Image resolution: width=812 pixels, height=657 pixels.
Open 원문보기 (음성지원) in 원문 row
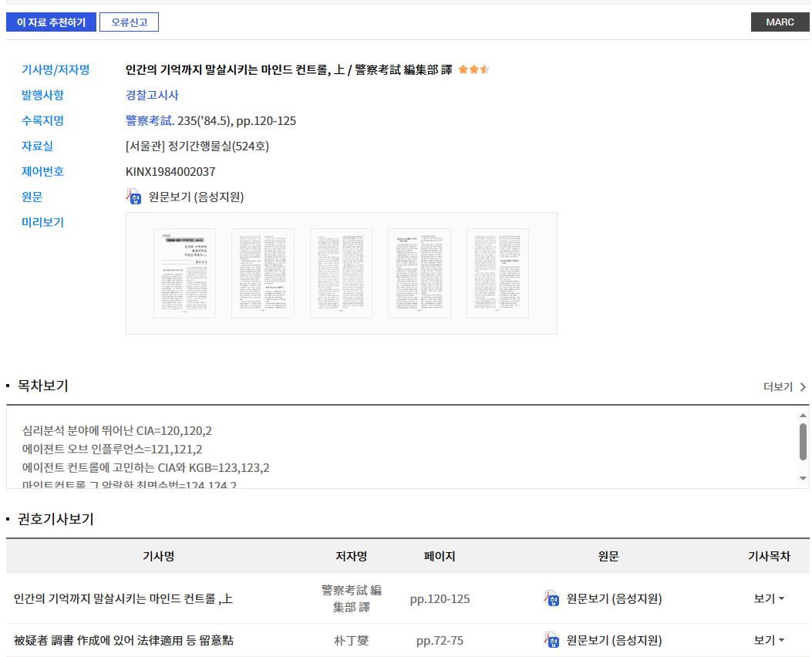click(196, 197)
